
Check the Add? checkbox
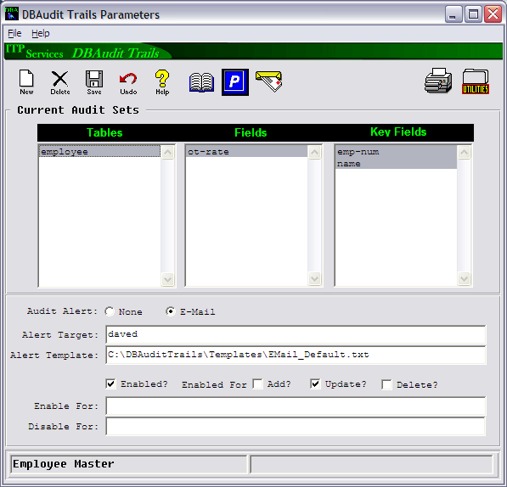(x=258, y=384)
